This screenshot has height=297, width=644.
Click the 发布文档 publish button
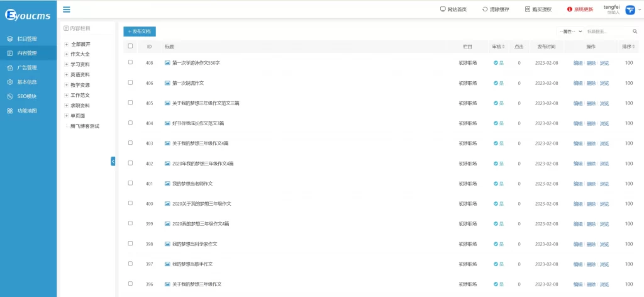[139, 31]
